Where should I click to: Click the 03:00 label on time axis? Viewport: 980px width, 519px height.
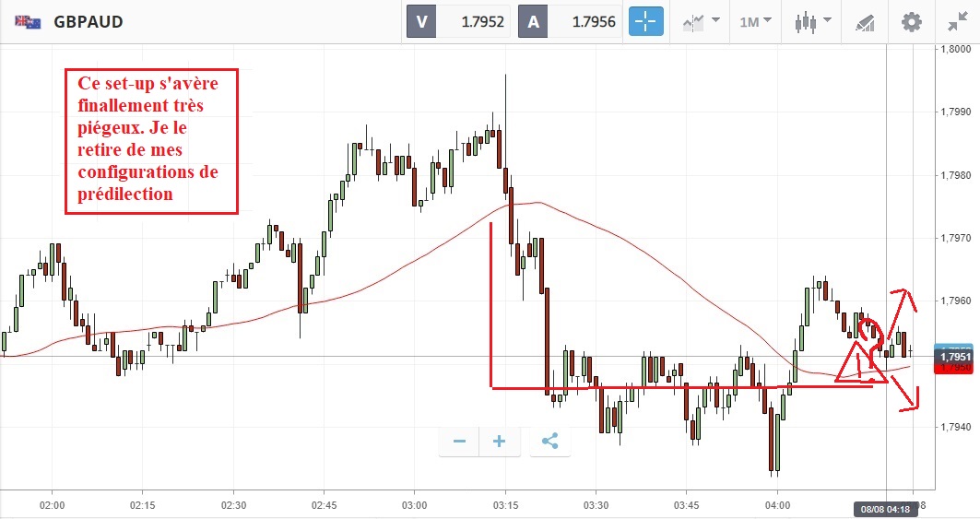415,506
